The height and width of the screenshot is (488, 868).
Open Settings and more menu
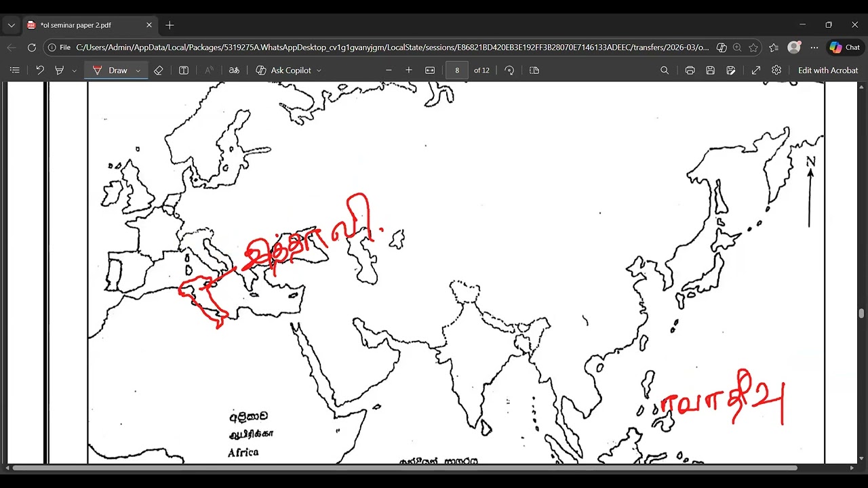(814, 47)
